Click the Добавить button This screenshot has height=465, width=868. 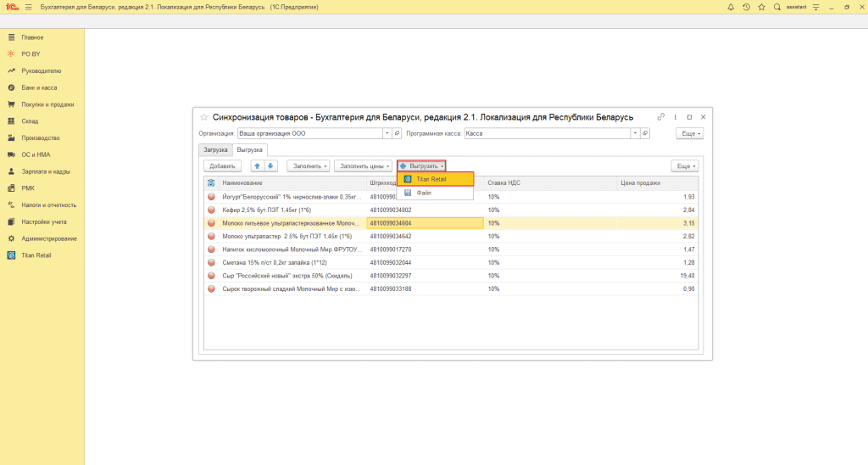223,165
